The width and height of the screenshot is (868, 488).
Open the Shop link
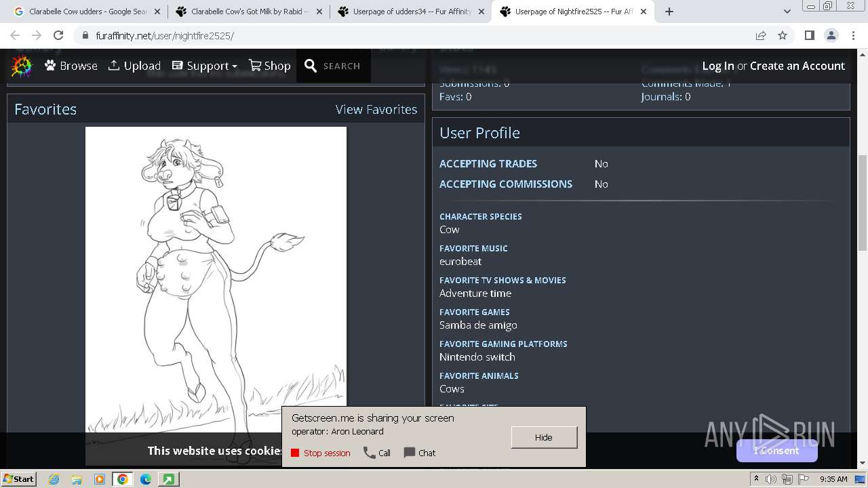[270, 66]
